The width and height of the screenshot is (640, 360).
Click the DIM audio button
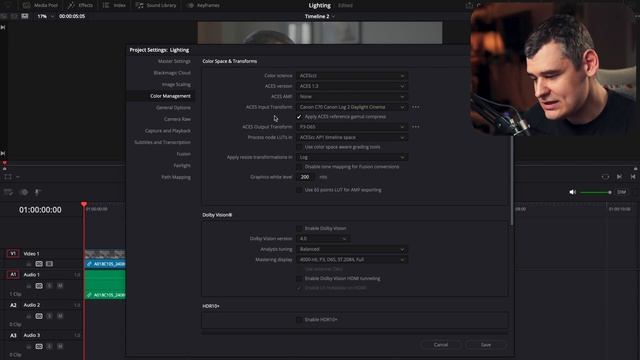621,192
